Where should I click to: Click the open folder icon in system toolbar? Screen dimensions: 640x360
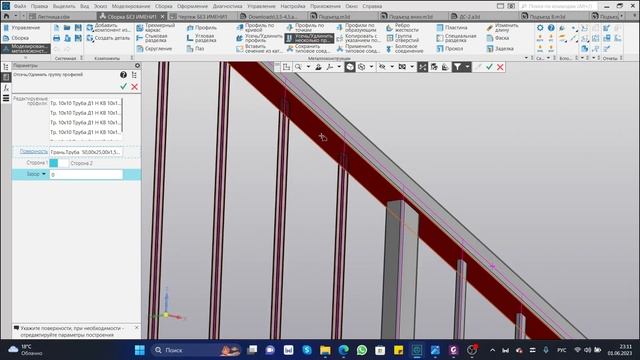[67, 28]
